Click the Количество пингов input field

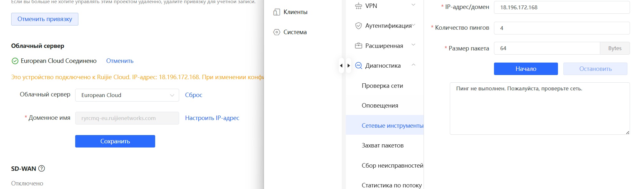click(x=562, y=28)
